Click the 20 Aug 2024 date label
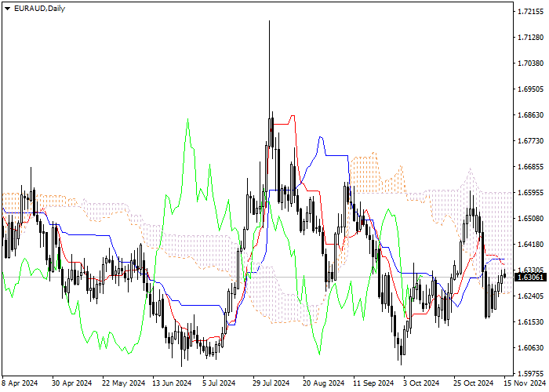 coord(323,383)
